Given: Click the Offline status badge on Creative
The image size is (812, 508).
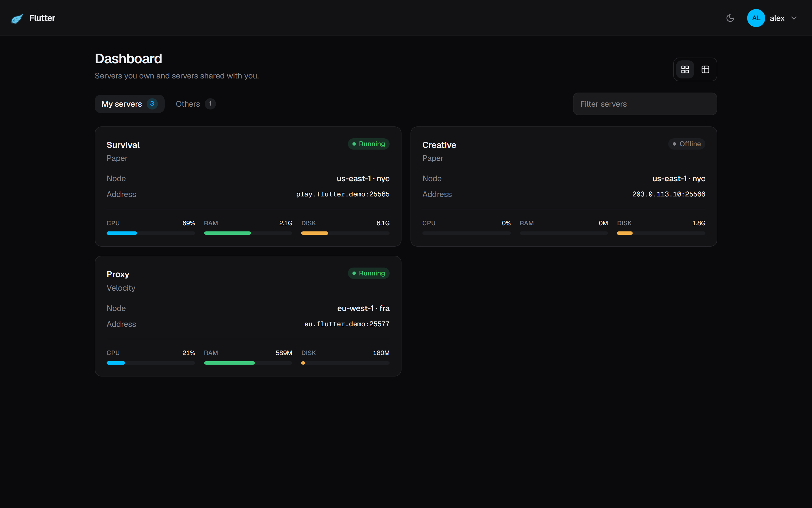Looking at the screenshot, I should click(687, 144).
